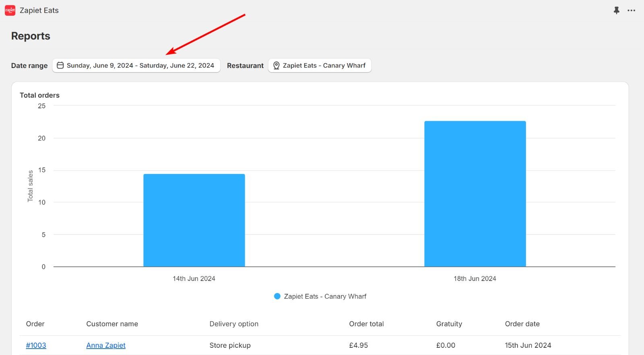Viewport: 644px width, 355px height.
Task: Click the Delivery option column header
Action: (234, 324)
